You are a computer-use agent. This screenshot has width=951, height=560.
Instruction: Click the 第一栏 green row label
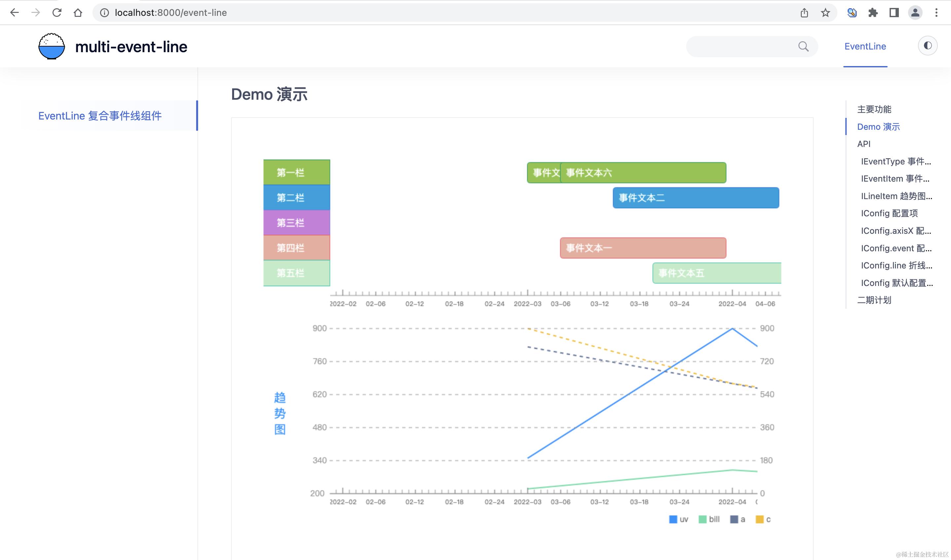[297, 172]
